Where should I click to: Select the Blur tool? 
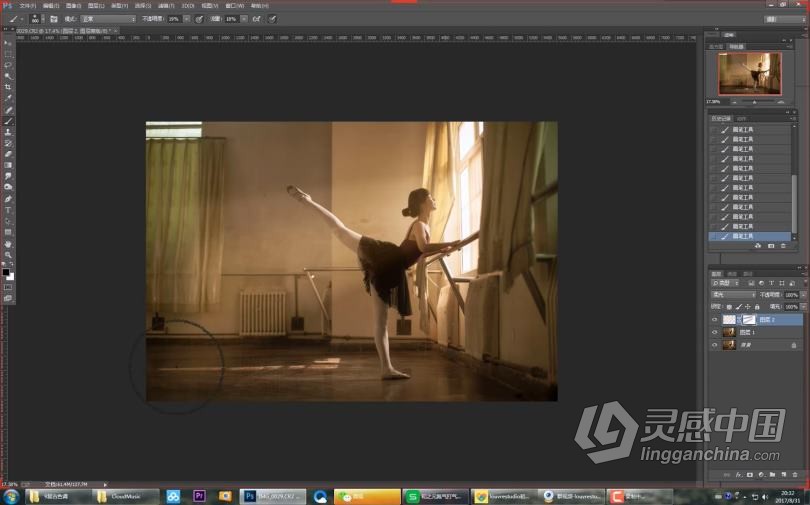[x=8, y=176]
